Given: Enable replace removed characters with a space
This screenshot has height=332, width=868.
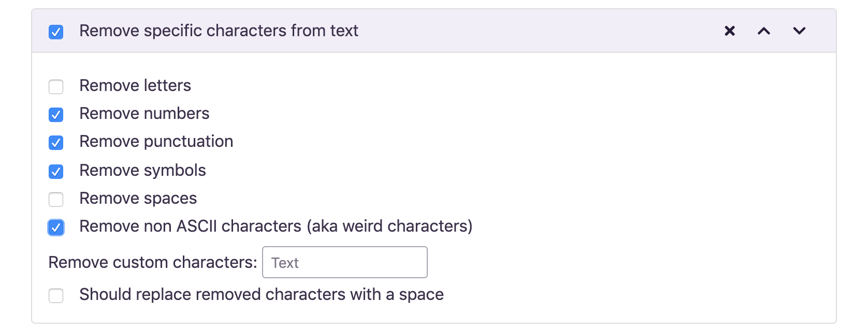Looking at the screenshot, I should 56,295.
